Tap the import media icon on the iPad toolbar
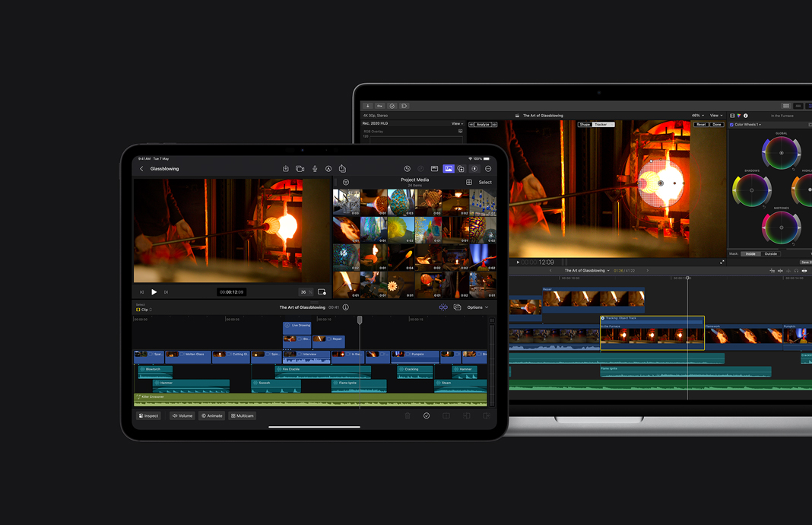The height and width of the screenshot is (525, 812). point(286,168)
